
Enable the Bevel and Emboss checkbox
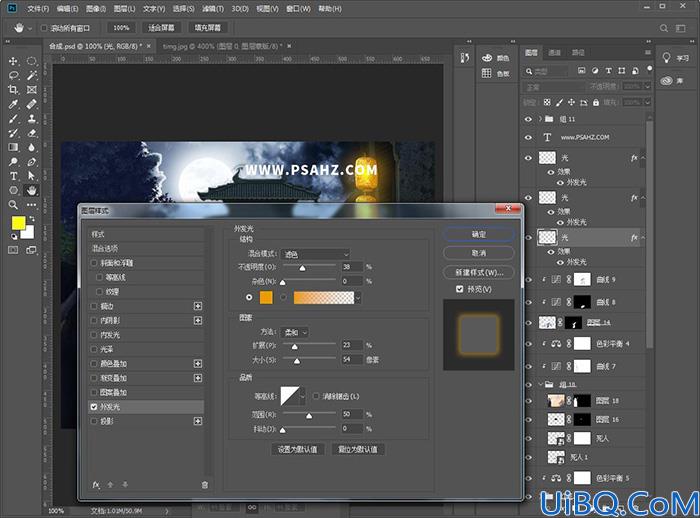[x=94, y=263]
